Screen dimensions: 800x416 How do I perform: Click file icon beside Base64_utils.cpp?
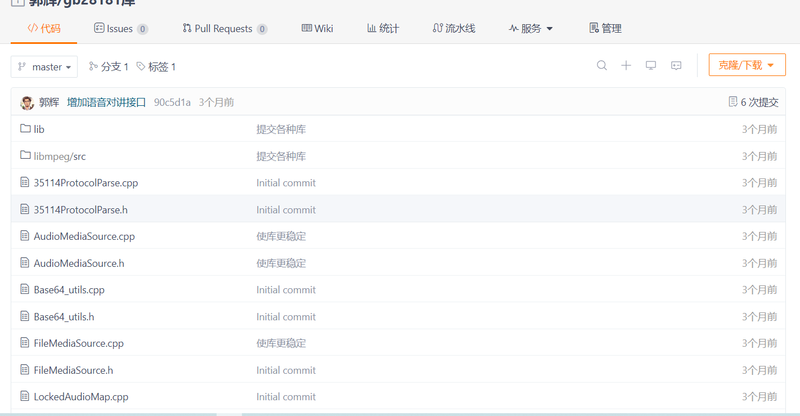(24, 289)
